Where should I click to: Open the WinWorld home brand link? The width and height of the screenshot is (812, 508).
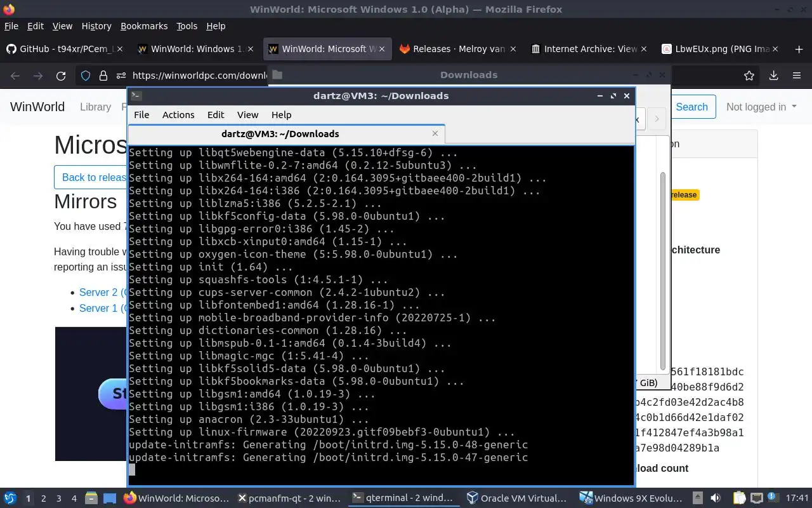click(37, 107)
